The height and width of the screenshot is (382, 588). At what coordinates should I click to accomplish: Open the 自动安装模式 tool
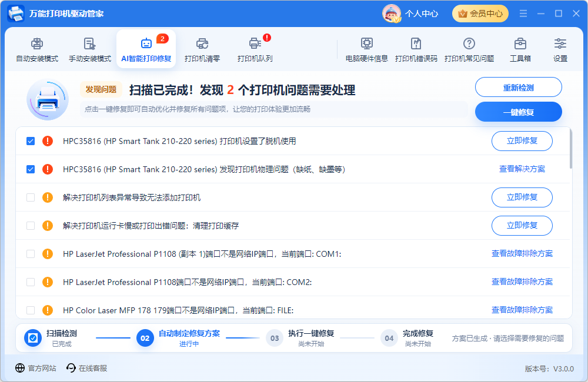coord(36,49)
